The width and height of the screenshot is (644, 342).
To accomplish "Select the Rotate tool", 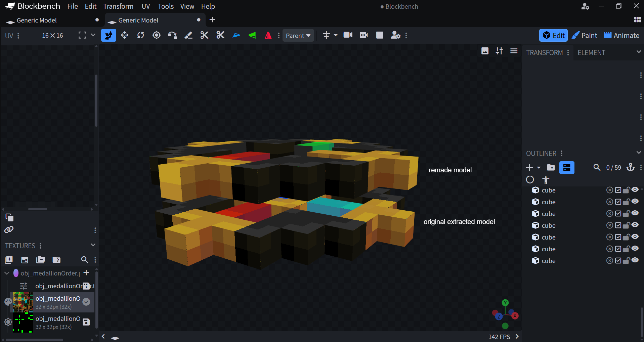I will click(140, 35).
